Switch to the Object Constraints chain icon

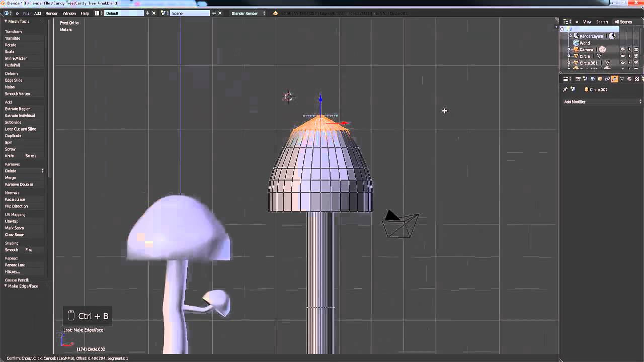(607, 79)
